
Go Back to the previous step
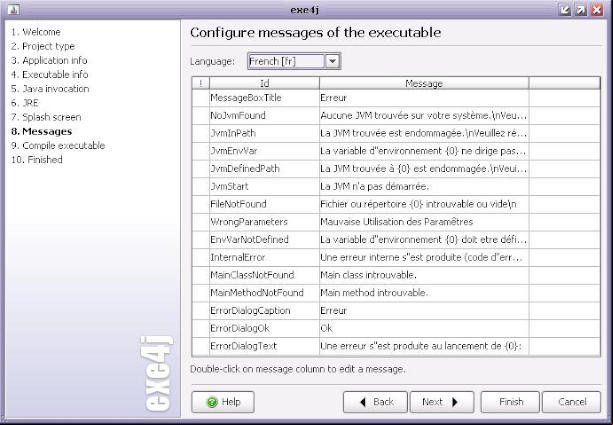[375, 402]
